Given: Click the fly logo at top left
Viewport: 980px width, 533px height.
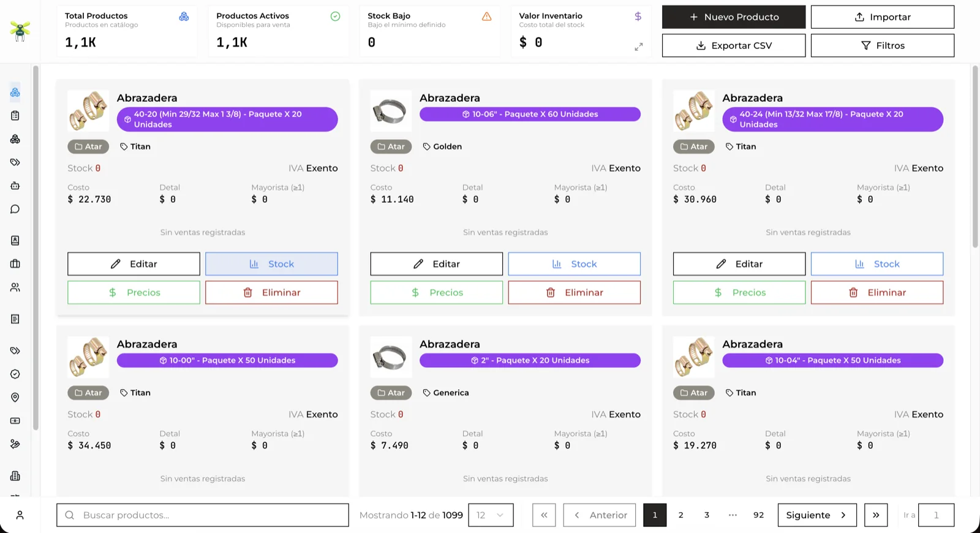Looking at the screenshot, I should pos(20,31).
